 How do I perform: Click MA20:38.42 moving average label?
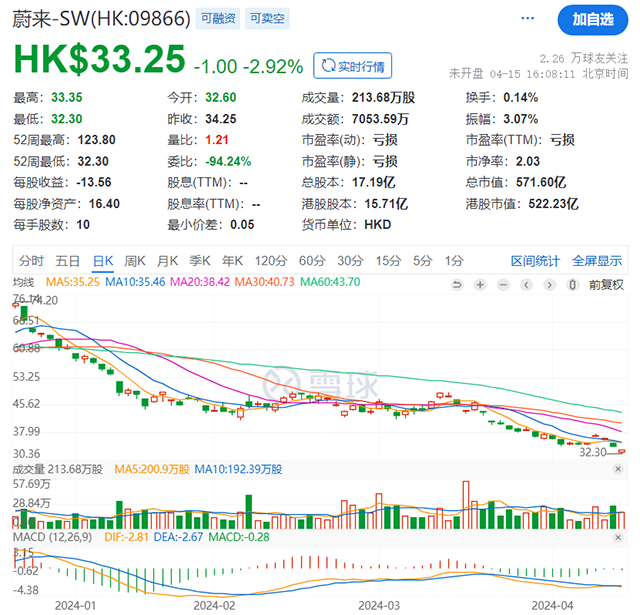(200, 282)
